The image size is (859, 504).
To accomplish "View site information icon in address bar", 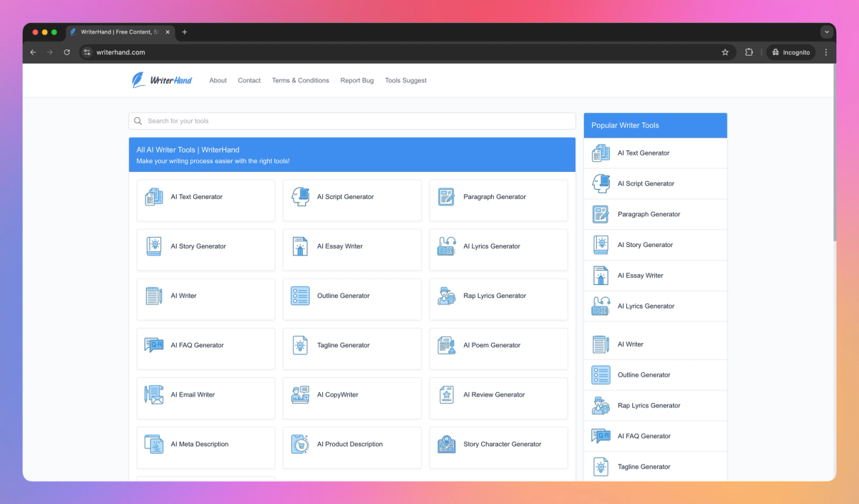I will (87, 52).
